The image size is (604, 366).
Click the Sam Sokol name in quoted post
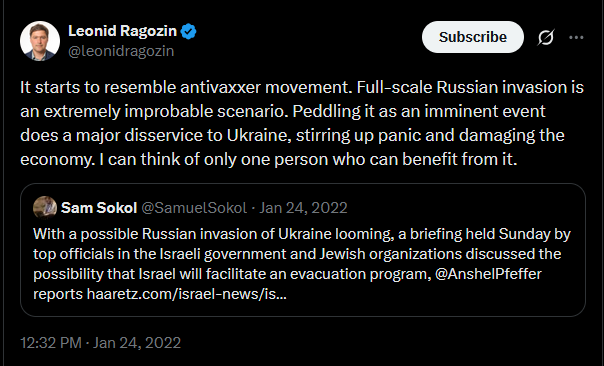point(99,208)
